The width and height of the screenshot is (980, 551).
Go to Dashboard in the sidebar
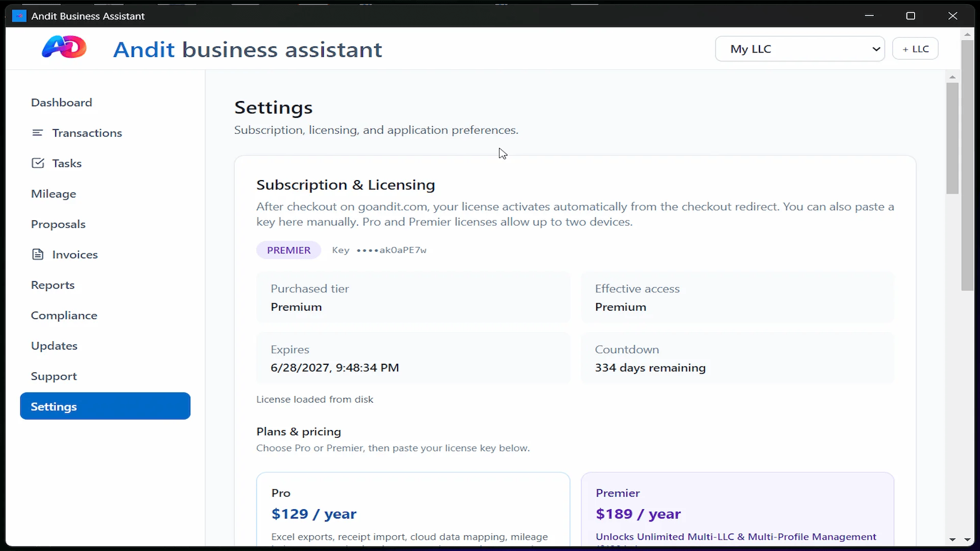pos(61,103)
